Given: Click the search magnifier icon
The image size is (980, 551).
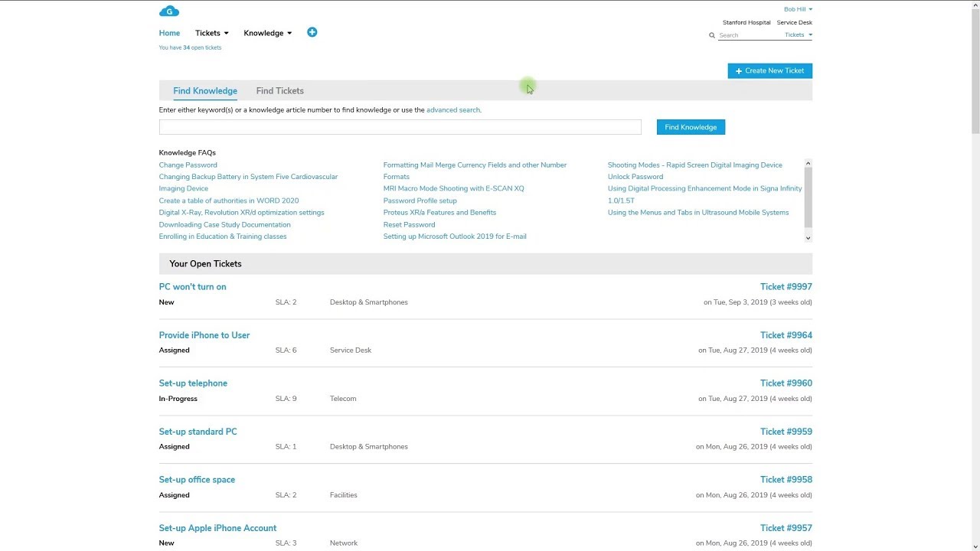Looking at the screenshot, I should click(712, 35).
